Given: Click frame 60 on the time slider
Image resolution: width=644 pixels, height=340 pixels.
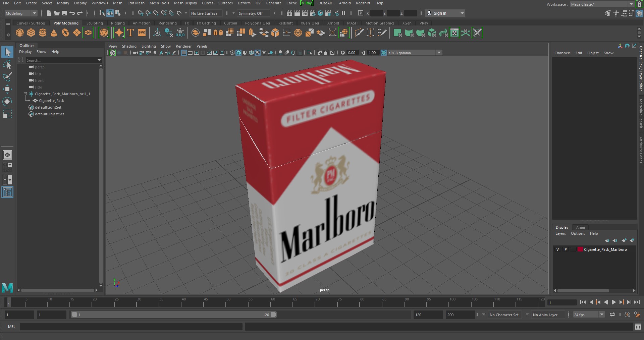Looking at the screenshot, I should point(272,302).
